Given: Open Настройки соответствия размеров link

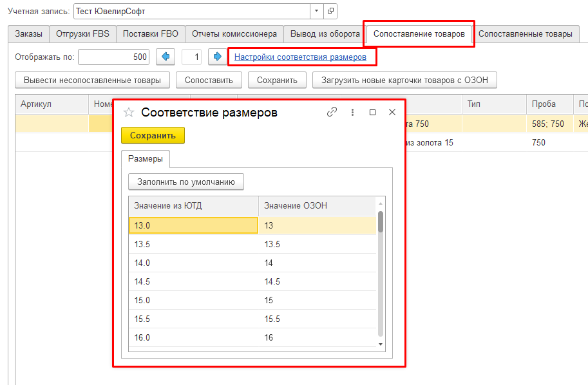Looking at the screenshot, I should coord(300,57).
